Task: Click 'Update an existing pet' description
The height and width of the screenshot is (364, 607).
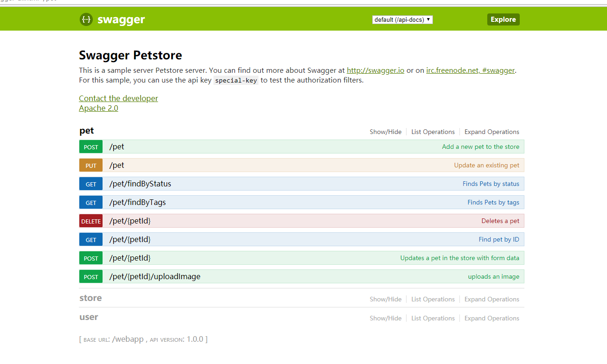Action: [487, 165]
